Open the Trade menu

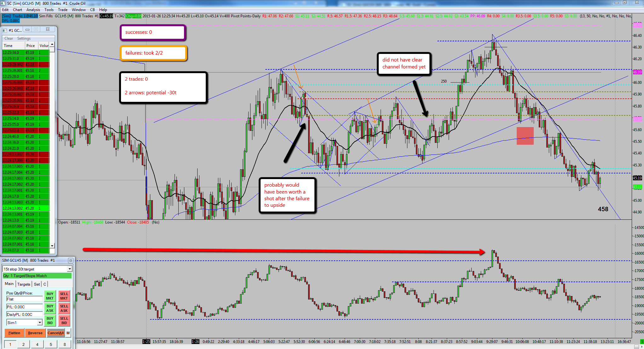click(63, 10)
